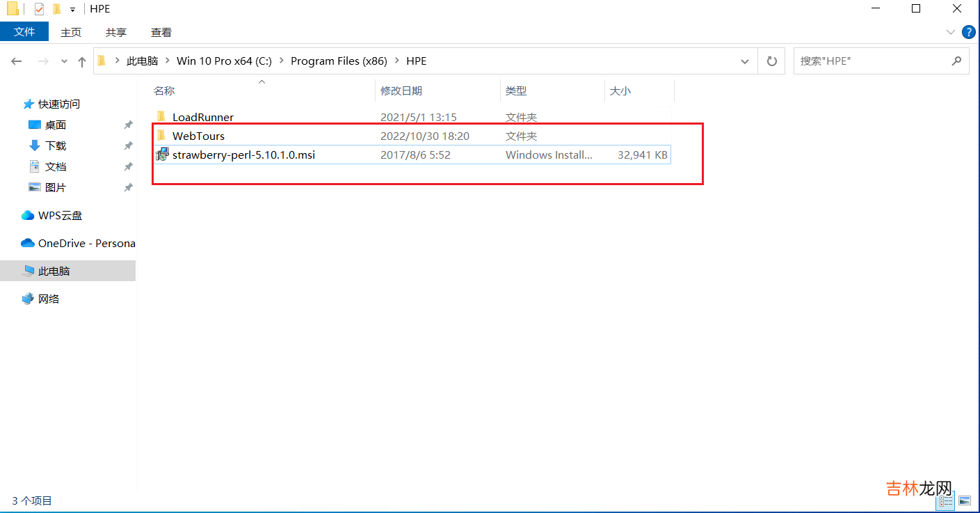980x513 pixels.
Task: Open recent locations dropdown arrow
Action: click(64, 61)
